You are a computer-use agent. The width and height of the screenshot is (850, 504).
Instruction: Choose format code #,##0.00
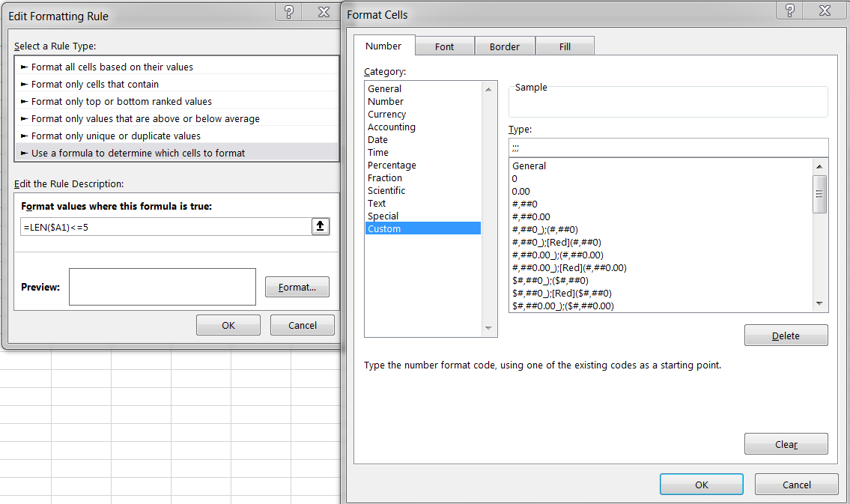coord(661,216)
